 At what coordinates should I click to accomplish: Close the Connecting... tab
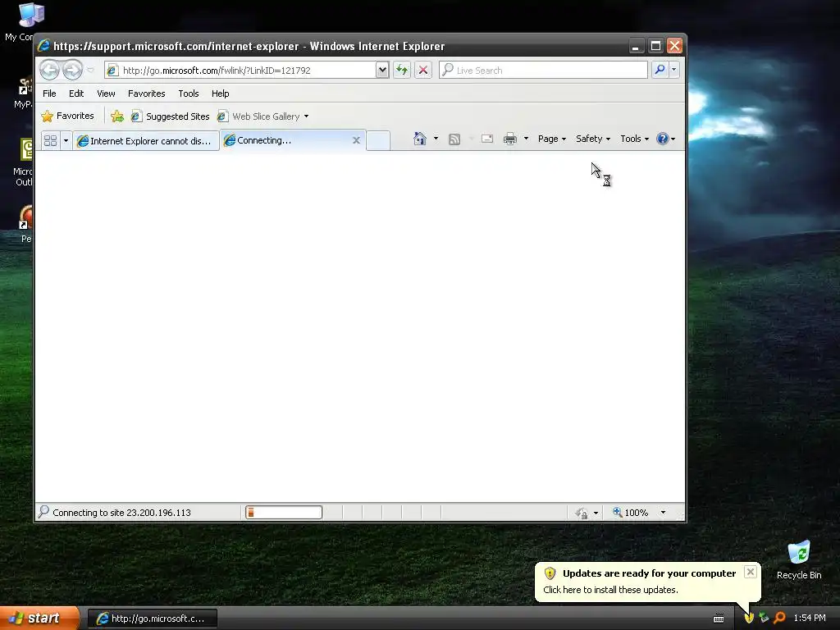356,140
